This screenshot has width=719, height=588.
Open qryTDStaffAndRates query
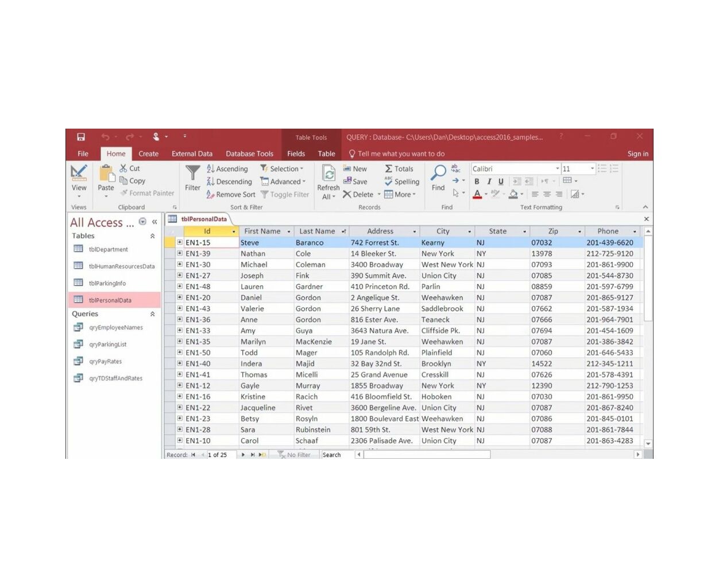point(115,378)
